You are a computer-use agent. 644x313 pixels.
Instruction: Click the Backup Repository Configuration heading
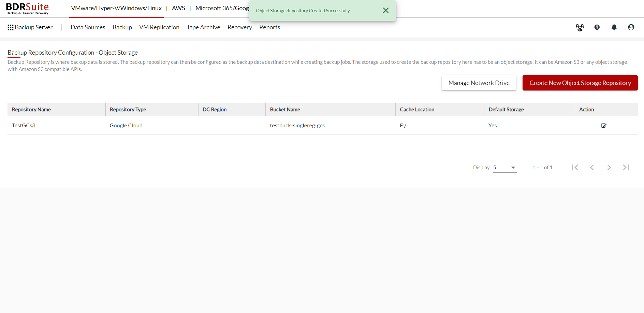[73, 53]
